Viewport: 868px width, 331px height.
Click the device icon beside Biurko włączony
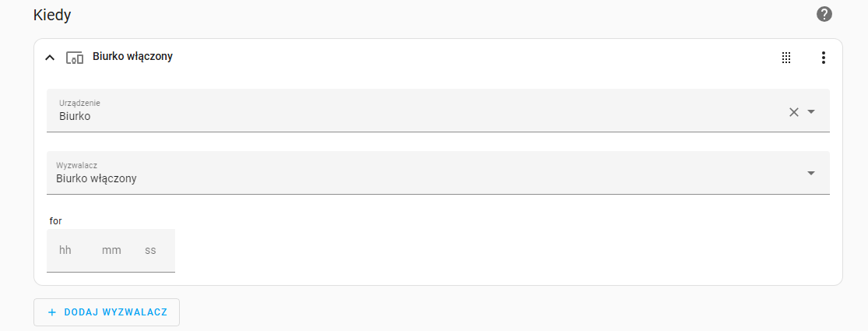click(75, 58)
